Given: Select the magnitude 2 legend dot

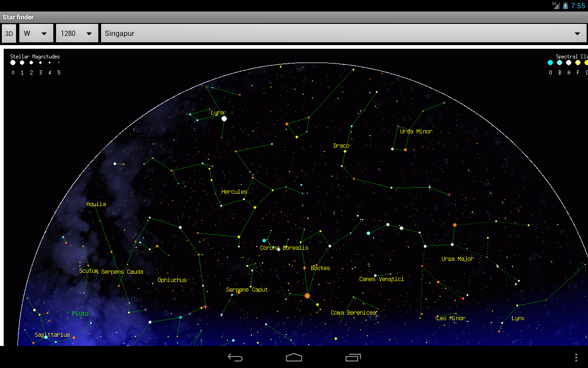Looking at the screenshot, I should [31, 63].
